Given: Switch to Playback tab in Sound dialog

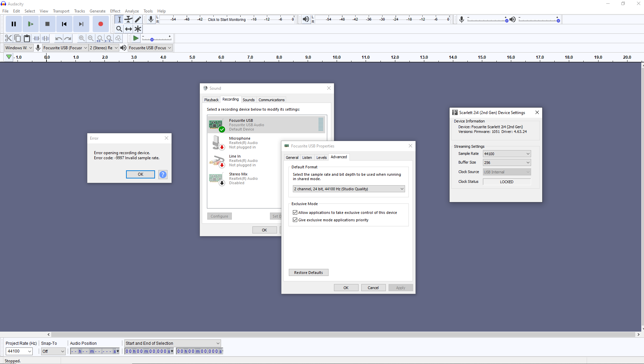Looking at the screenshot, I should click(x=211, y=100).
